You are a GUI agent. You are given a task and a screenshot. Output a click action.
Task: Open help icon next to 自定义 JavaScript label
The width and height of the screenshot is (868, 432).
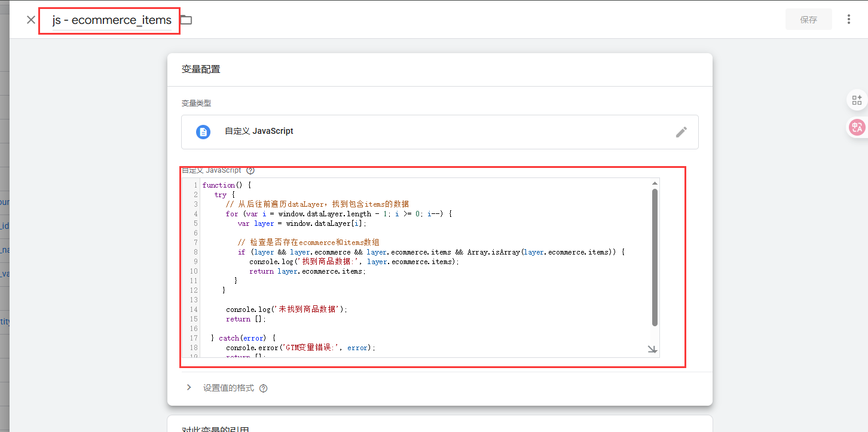(x=250, y=170)
